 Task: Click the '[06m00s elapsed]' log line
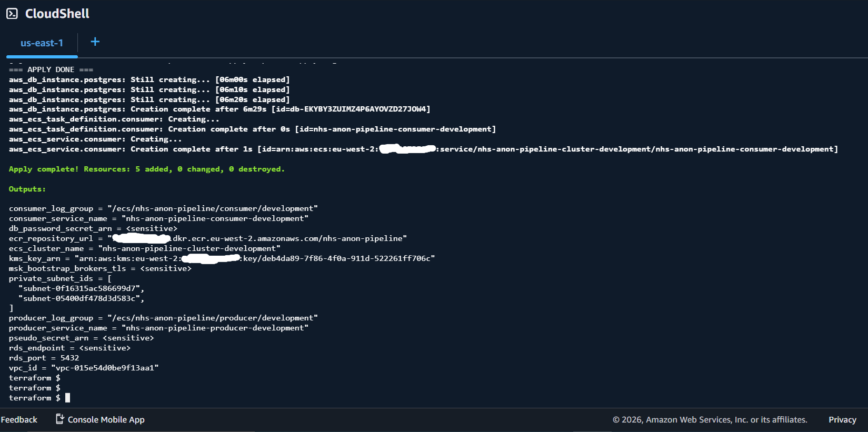click(149, 79)
